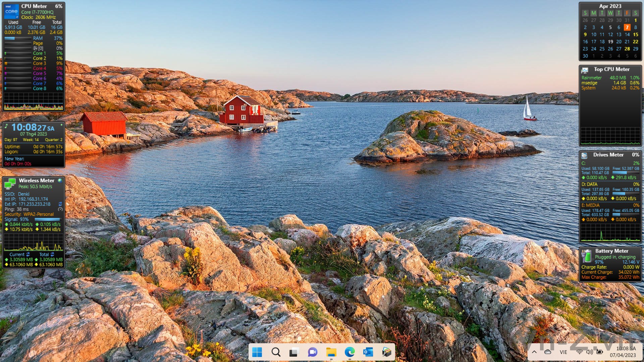644x362 pixels.
Task: Click the C: drive label
Action: point(583,163)
